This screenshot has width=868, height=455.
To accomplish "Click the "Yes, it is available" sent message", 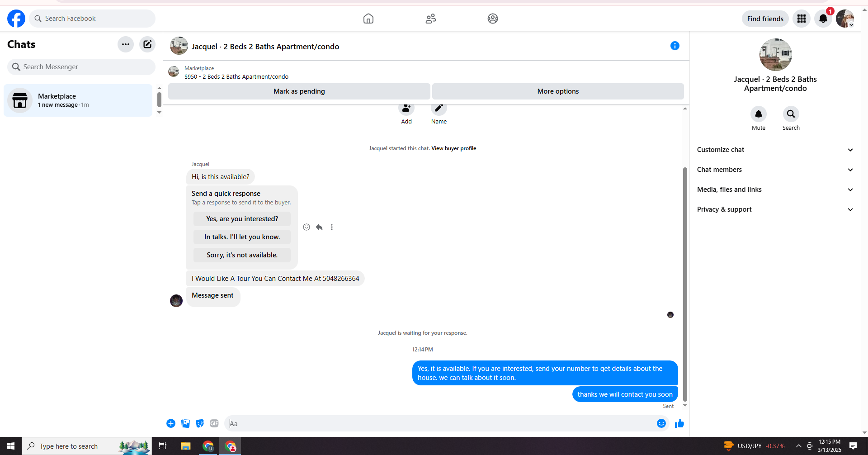I will pos(545,373).
